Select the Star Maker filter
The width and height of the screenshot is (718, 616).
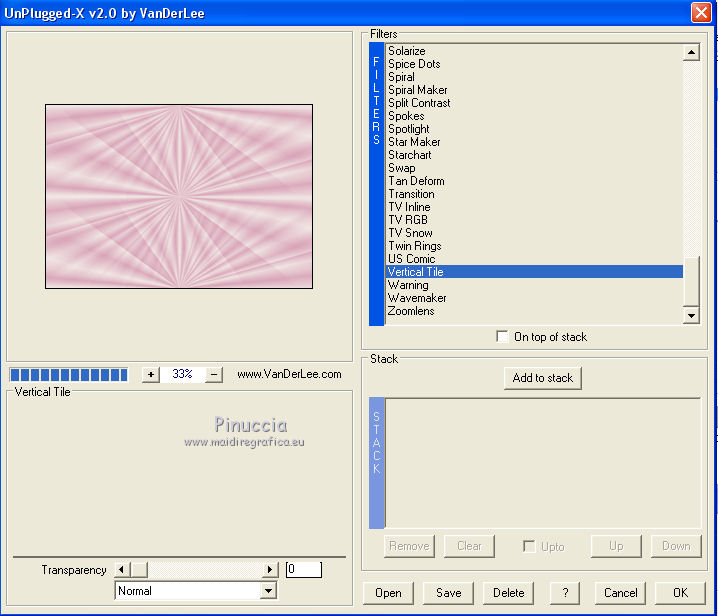tap(534, 142)
